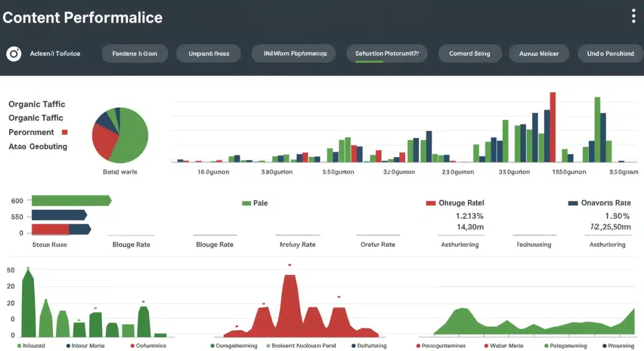Switch to the Sefurtion Pictorunt tab
Screen dimensions: 644x351
386,53
